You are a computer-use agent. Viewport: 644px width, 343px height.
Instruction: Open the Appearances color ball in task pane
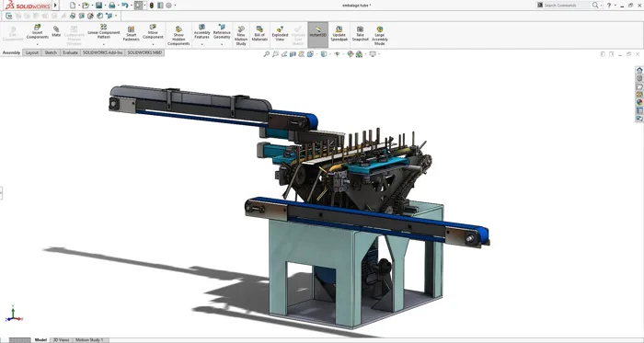639,102
